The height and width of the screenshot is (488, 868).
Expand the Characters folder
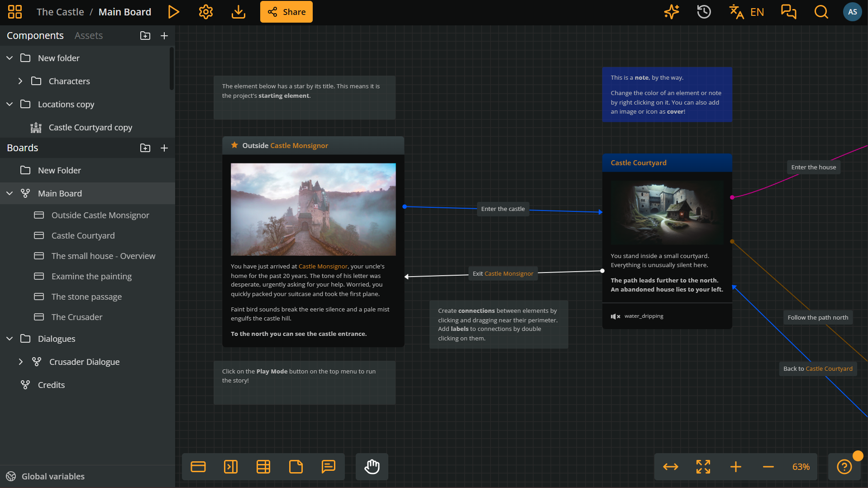[20, 81]
